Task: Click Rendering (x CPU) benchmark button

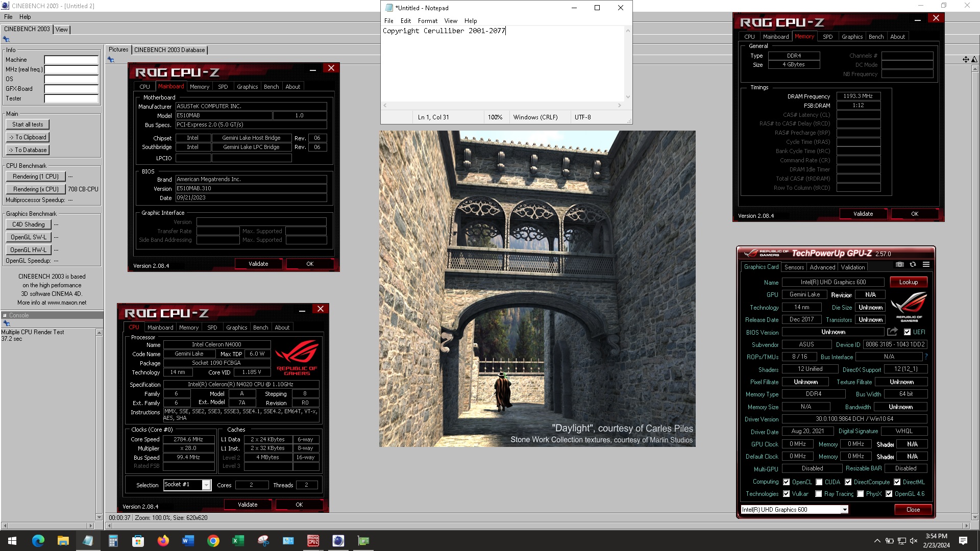Action: click(x=36, y=189)
